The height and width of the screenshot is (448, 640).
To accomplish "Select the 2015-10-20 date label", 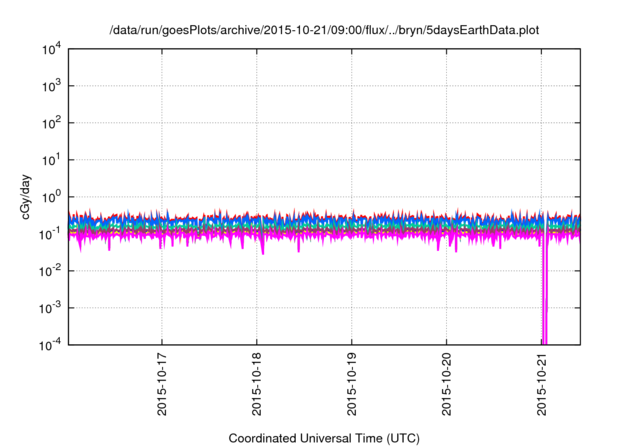I will [x=447, y=384].
